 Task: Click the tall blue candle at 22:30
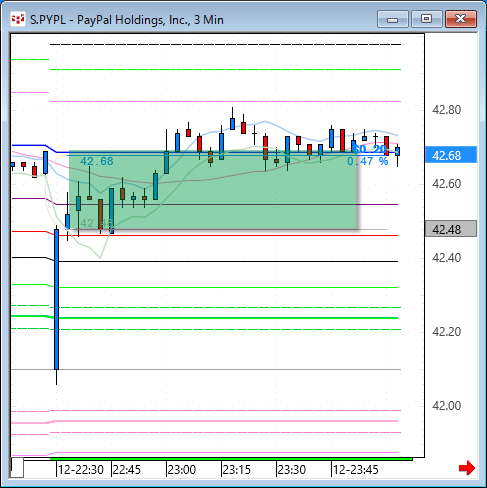[x=57, y=299]
